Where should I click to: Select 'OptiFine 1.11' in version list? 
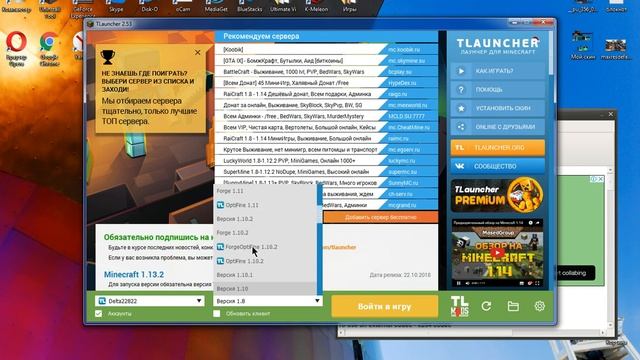coord(265,205)
